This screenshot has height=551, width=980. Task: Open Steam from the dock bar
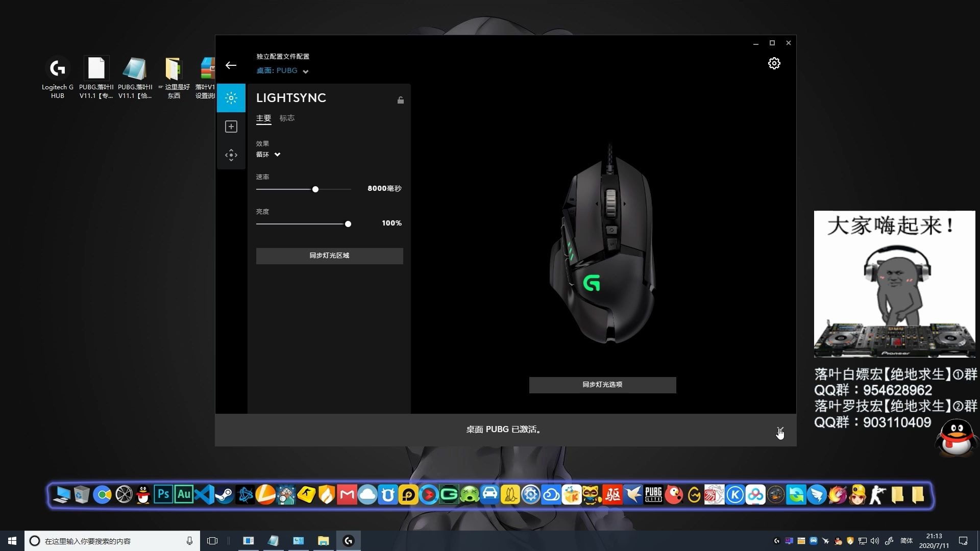(x=224, y=494)
